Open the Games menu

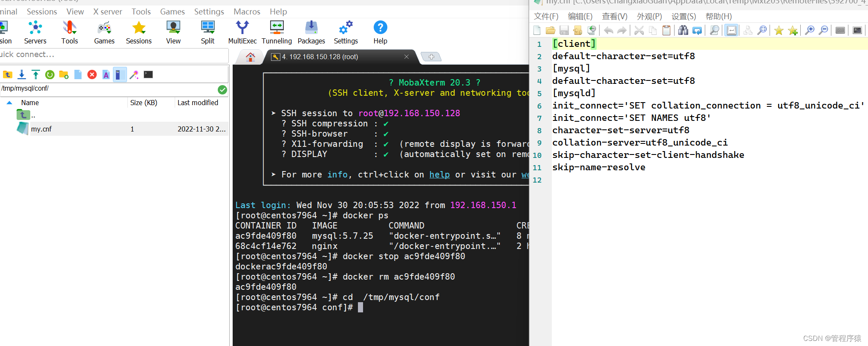click(x=173, y=12)
